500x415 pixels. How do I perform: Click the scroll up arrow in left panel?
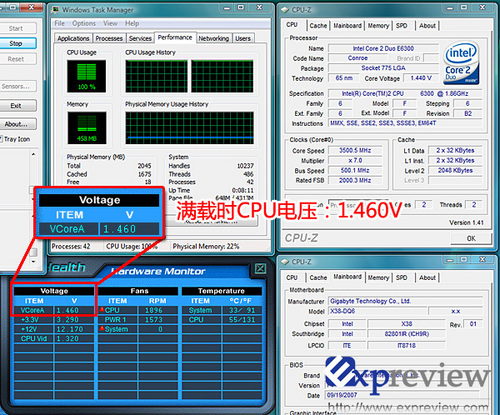[x=33, y=154]
